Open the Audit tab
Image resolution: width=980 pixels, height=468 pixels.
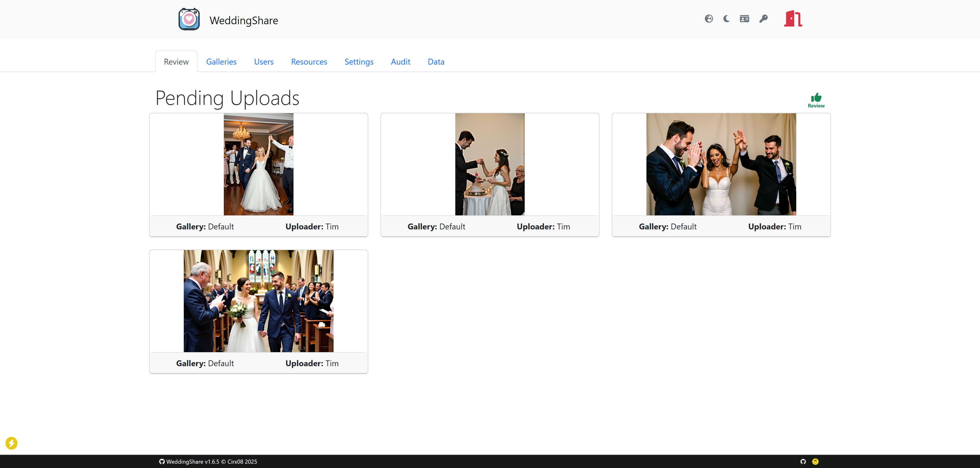pyautogui.click(x=400, y=62)
